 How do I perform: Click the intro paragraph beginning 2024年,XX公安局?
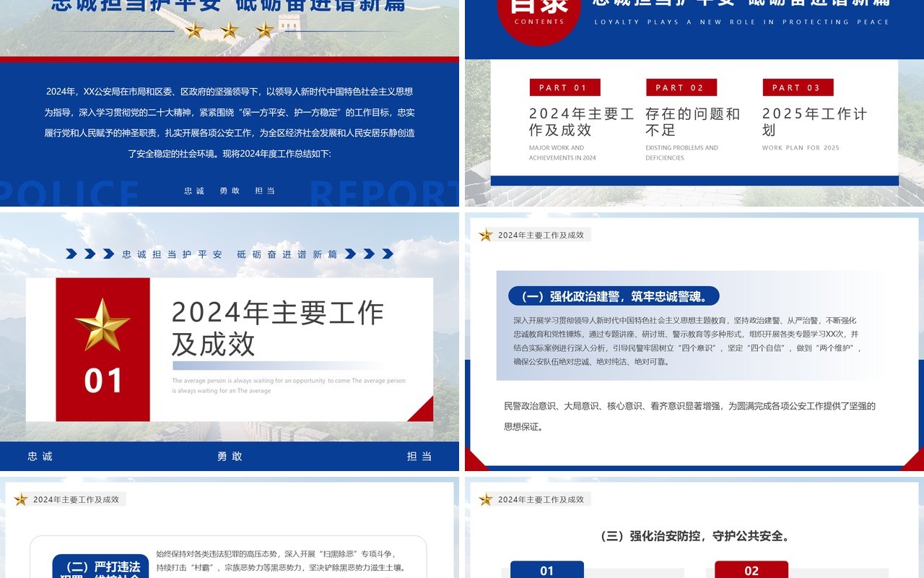point(230,123)
